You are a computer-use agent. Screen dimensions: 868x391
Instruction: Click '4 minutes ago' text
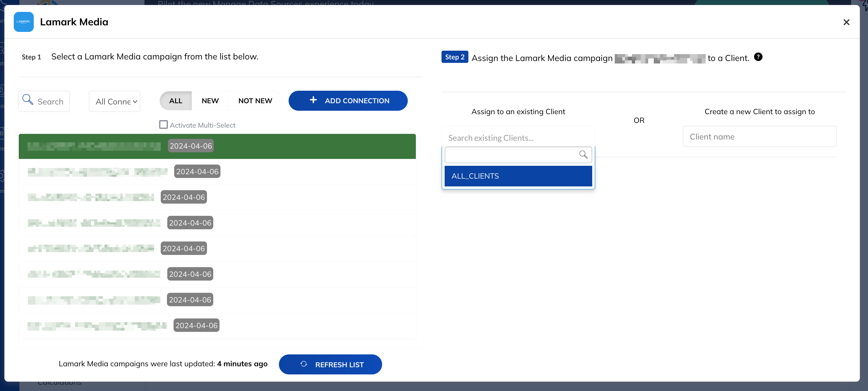coord(242,364)
